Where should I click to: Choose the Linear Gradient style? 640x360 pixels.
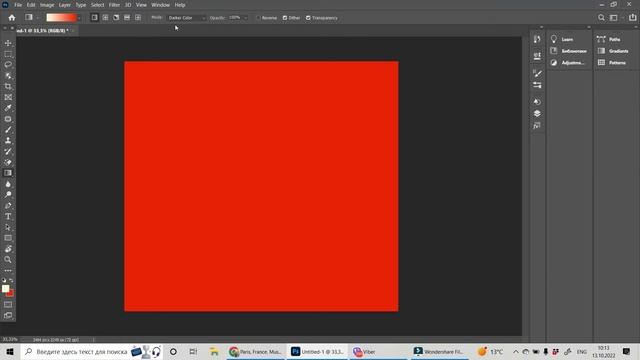pos(94,18)
